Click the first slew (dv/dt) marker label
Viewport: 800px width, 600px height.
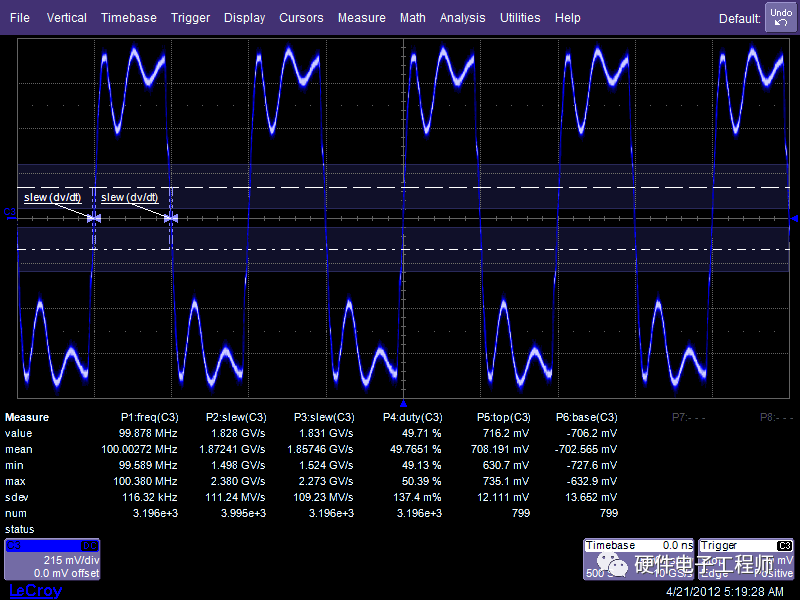55,197
